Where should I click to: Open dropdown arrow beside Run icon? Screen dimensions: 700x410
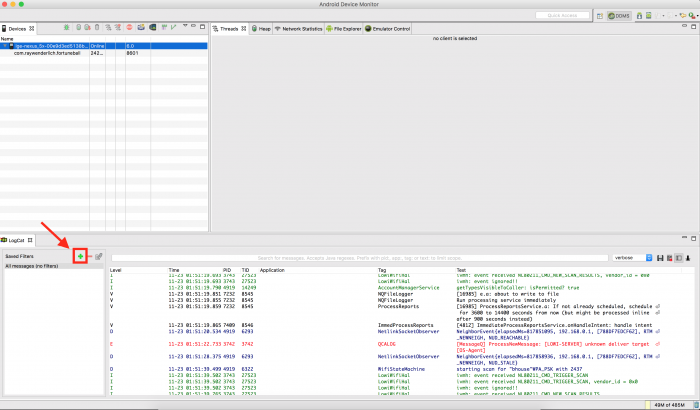coord(698,16)
